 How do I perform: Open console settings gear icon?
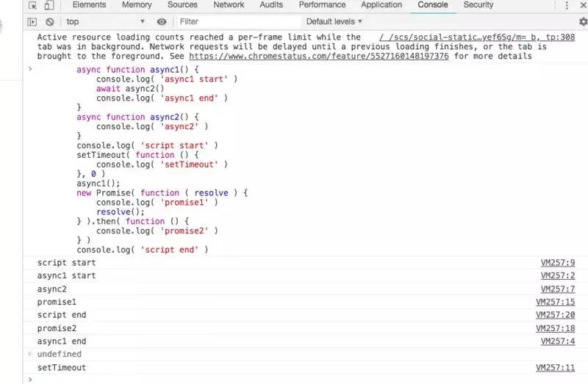click(583, 22)
